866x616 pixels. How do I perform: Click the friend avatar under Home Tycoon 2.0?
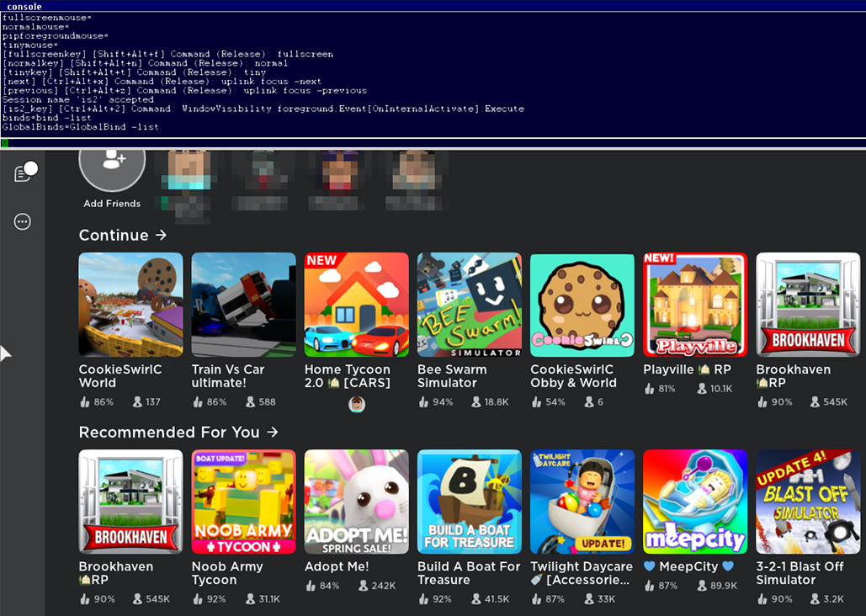(357, 405)
